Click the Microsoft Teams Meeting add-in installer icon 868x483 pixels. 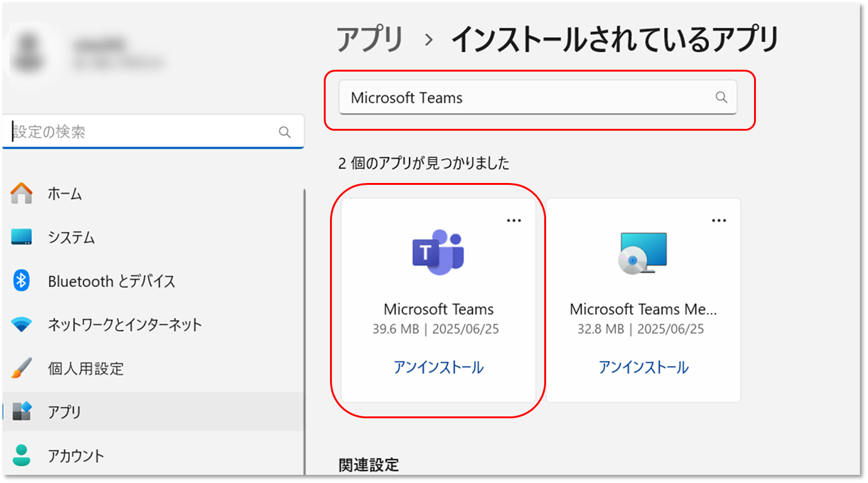click(643, 253)
